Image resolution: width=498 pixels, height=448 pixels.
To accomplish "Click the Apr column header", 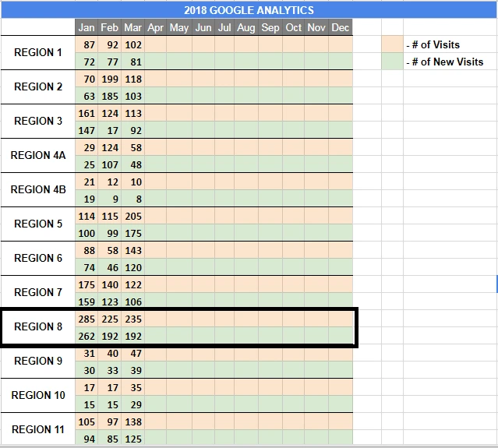I will pyautogui.click(x=155, y=27).
